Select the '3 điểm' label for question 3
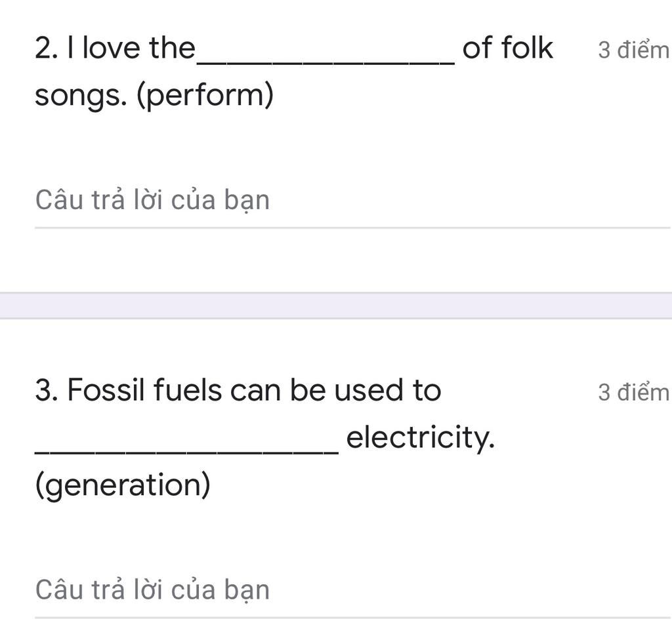672x640 pixels. [633, 392]
